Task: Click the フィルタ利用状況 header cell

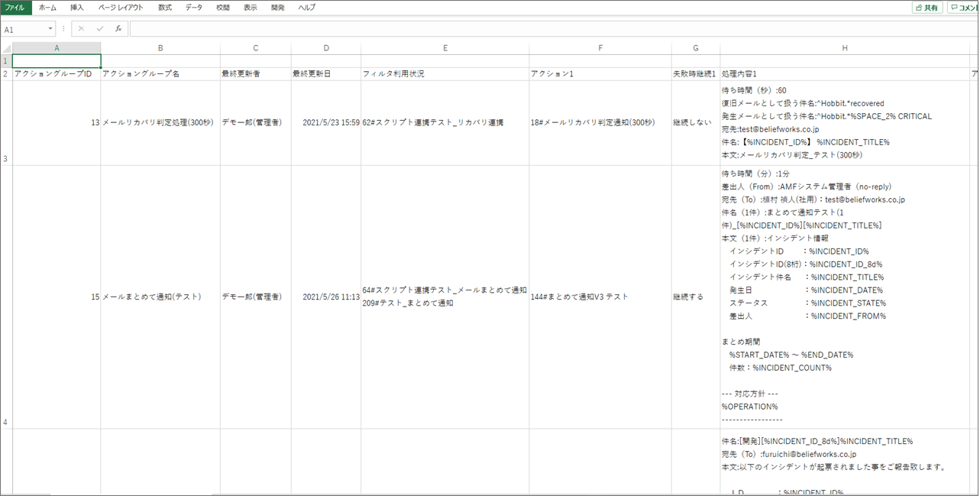Action: 445,74
